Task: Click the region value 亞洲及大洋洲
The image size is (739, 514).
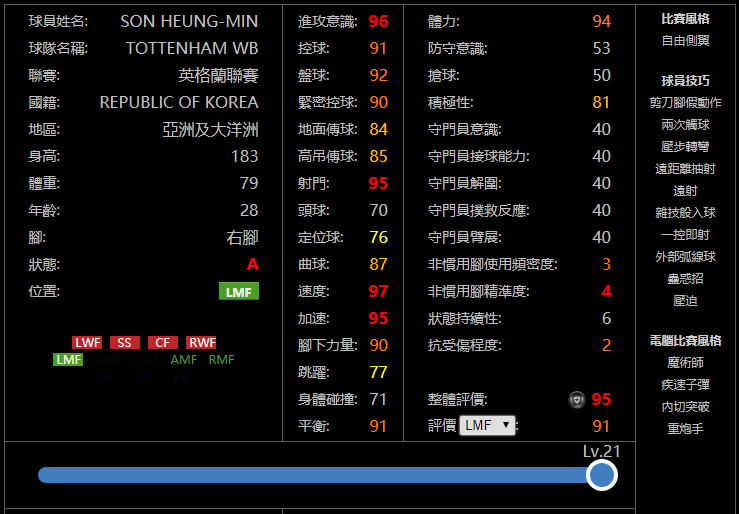Action: (x=210, y=130)
